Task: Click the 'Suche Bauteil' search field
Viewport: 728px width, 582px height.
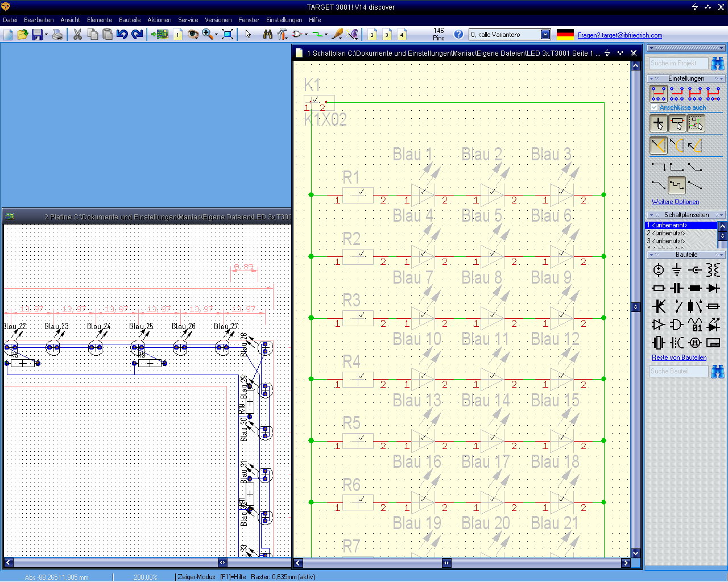Action: tap(678, 371)
